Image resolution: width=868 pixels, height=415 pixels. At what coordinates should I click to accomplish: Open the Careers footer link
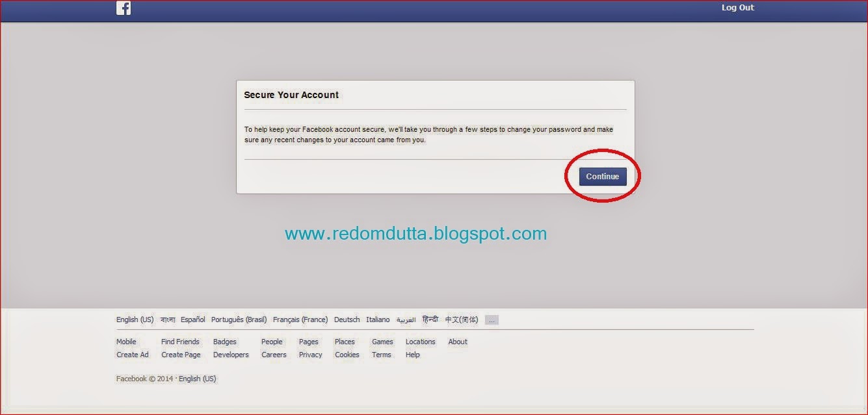(x=274, y=355)
